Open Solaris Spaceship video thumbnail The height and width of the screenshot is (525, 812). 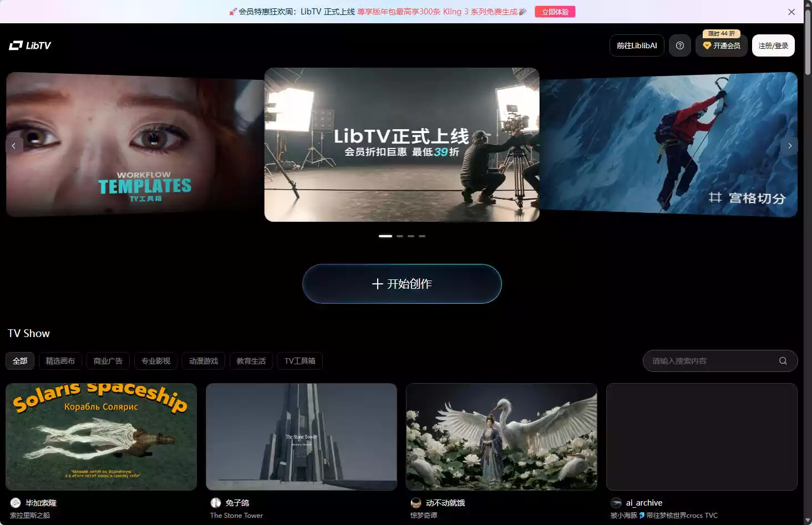click(101, 437)
